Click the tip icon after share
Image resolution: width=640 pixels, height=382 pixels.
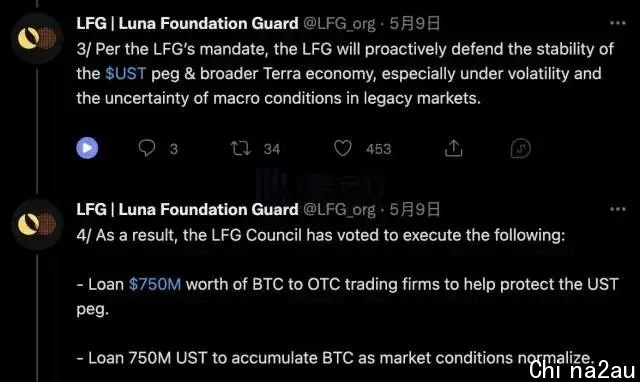(x=520, y=148)
